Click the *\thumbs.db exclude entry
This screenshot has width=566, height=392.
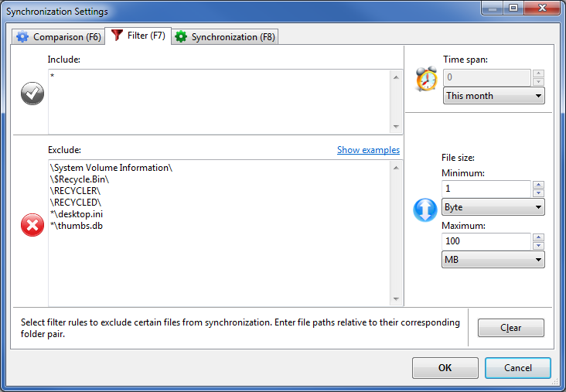pyautogui.click(x=77, y=226)
